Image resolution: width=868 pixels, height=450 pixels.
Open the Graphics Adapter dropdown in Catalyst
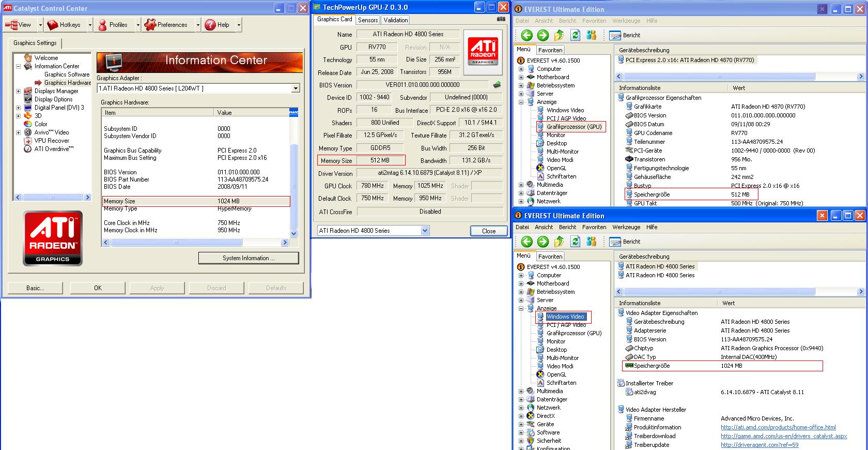[296, 88]
